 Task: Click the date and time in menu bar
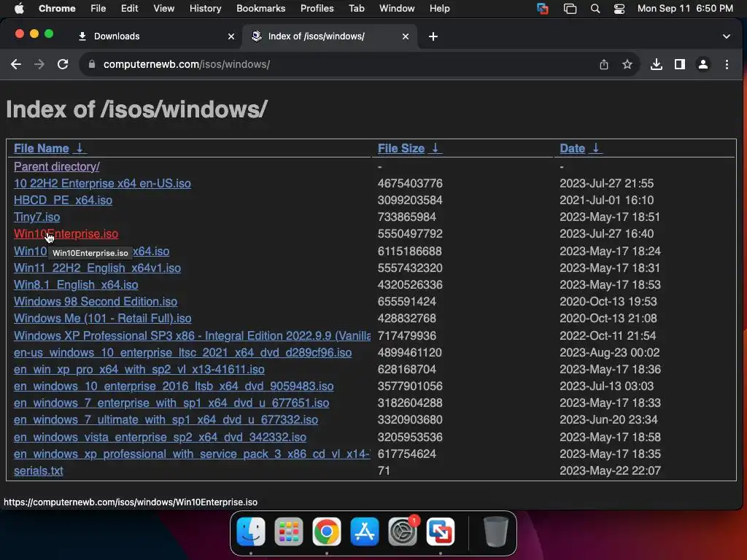pos(685,8)
